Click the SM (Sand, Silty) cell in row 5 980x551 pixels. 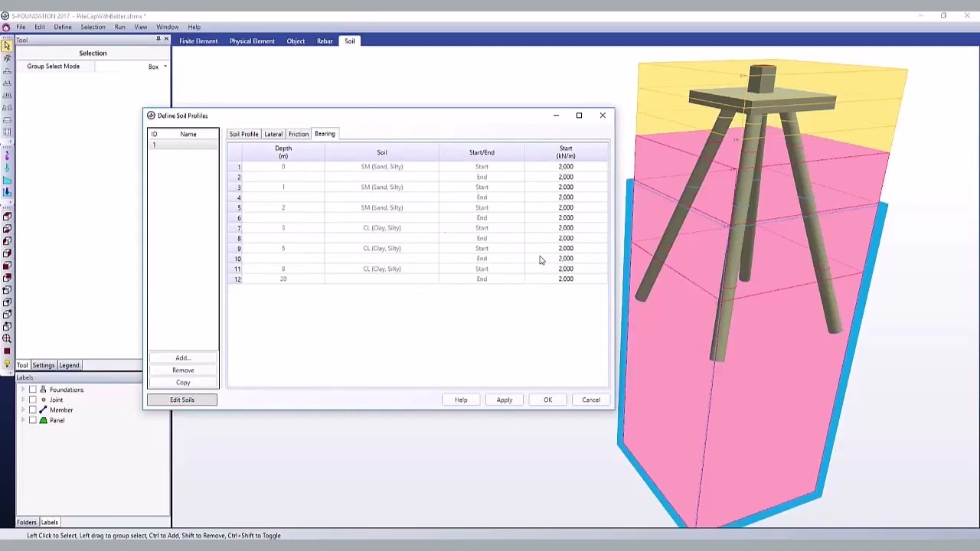point(382,207)
